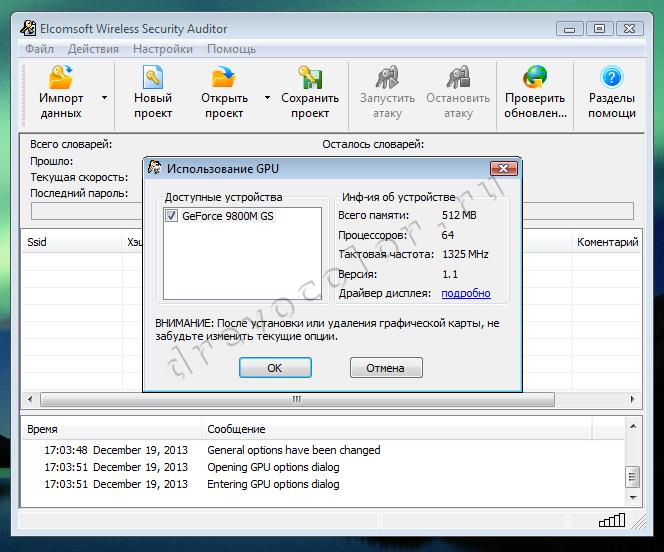Select log entry 'Entering GPU options dialog'
Screen dimensions: 664x552
273,484
